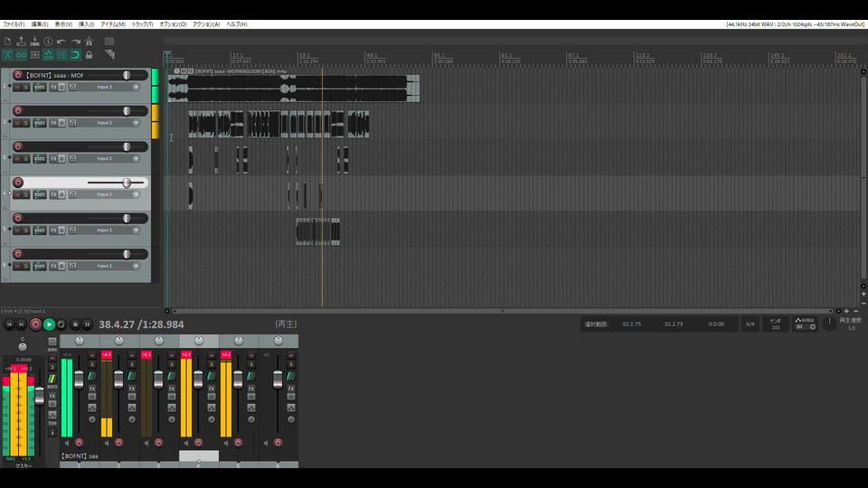Expand track 5 Input 1 dropdown arrow

click(136, 230)
